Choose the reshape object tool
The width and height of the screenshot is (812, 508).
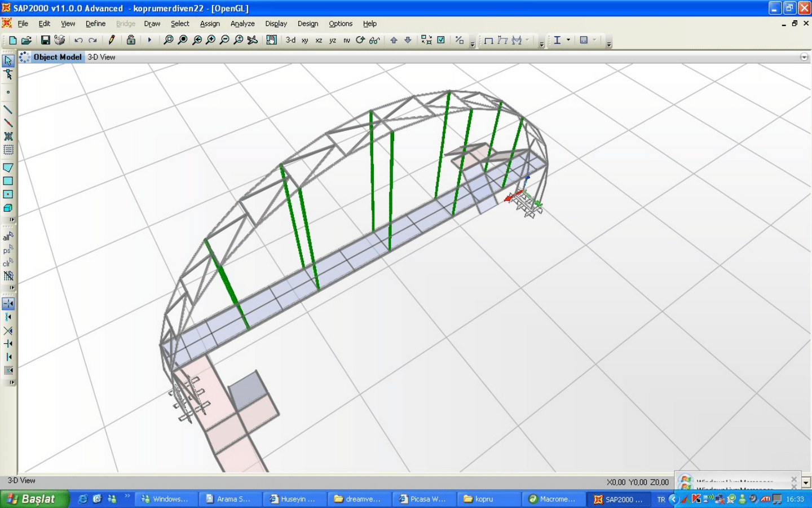pos(8,75)
